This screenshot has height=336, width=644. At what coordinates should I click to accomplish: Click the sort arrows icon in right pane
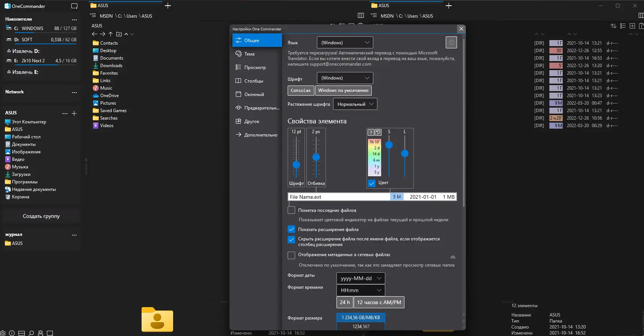[x=614, y=26]
